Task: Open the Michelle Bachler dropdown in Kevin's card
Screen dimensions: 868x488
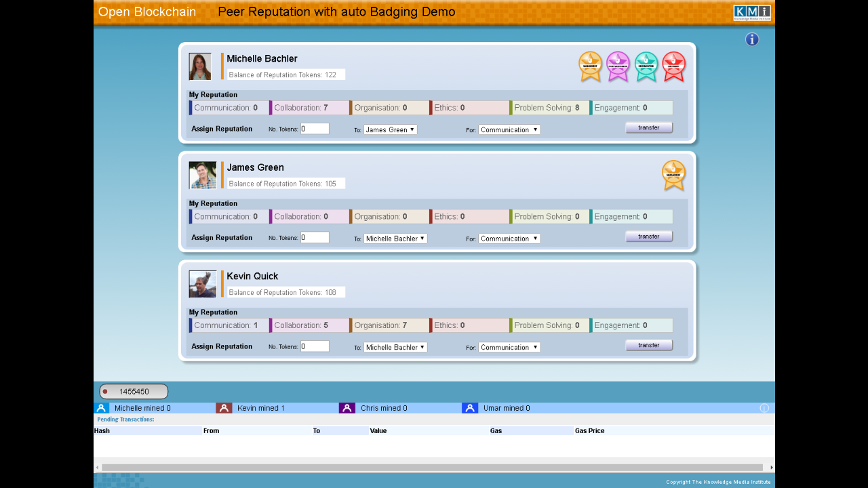Action: 395,346
